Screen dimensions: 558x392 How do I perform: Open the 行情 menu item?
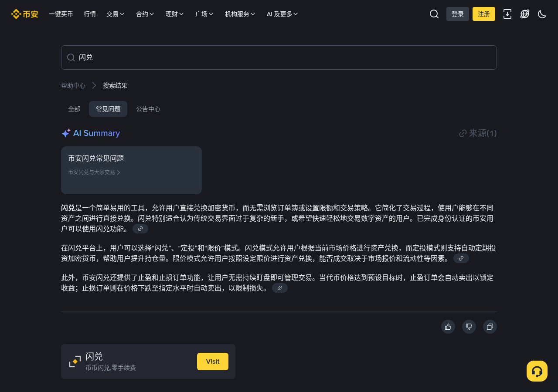(90, 14)
